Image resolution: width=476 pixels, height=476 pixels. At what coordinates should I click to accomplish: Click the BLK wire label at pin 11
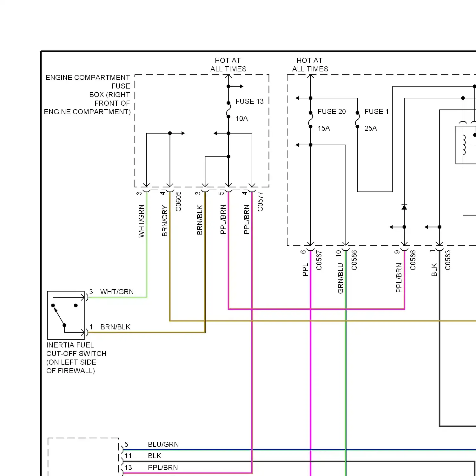tap(155, 456)
